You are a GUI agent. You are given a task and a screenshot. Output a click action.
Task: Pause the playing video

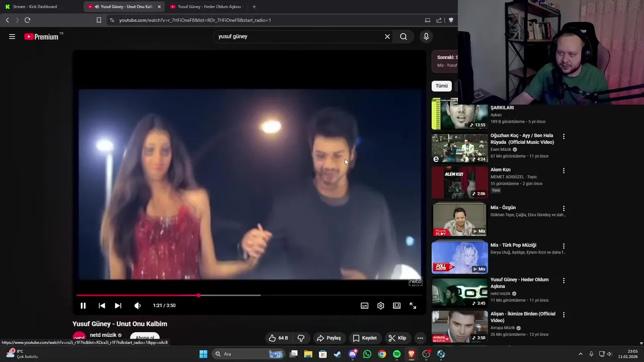click(83, 306)
